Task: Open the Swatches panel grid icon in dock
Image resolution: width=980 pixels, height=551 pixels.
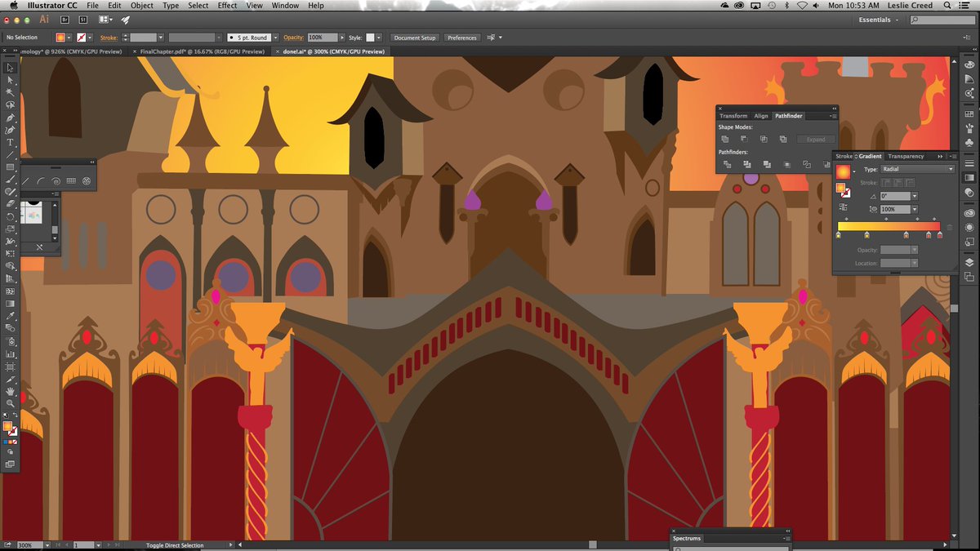Action: (969, 113)
